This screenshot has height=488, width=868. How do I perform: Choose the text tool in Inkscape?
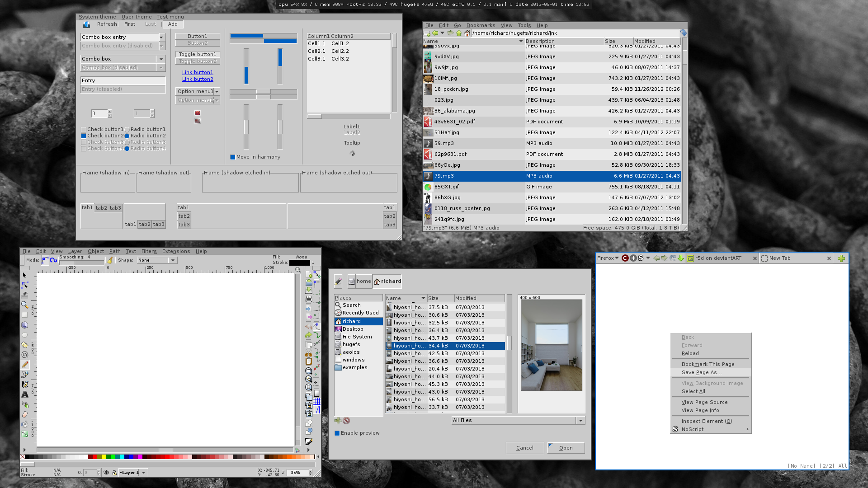coord(24,394)
